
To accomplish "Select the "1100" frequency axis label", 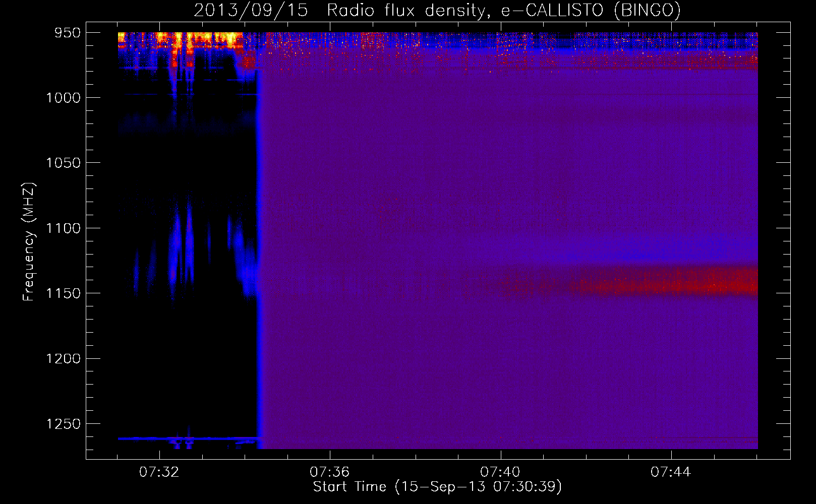I will pyautogui.click(x=63, y=228).
